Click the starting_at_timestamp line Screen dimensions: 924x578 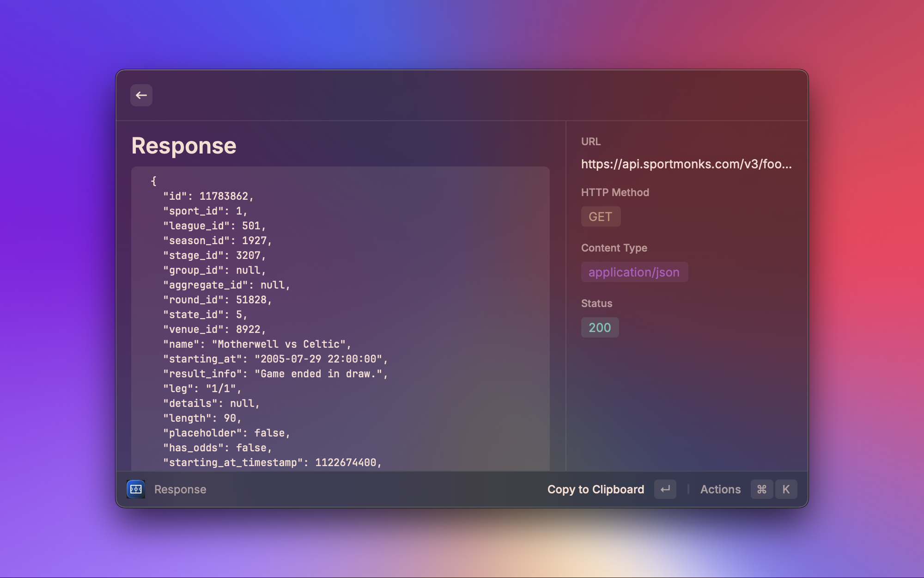[x=272, y=462]
